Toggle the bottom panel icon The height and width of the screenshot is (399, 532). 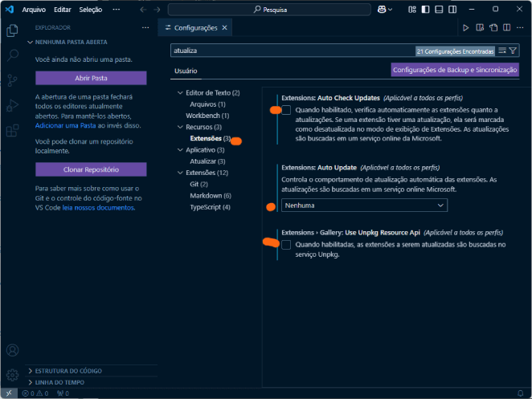(439, 10)
